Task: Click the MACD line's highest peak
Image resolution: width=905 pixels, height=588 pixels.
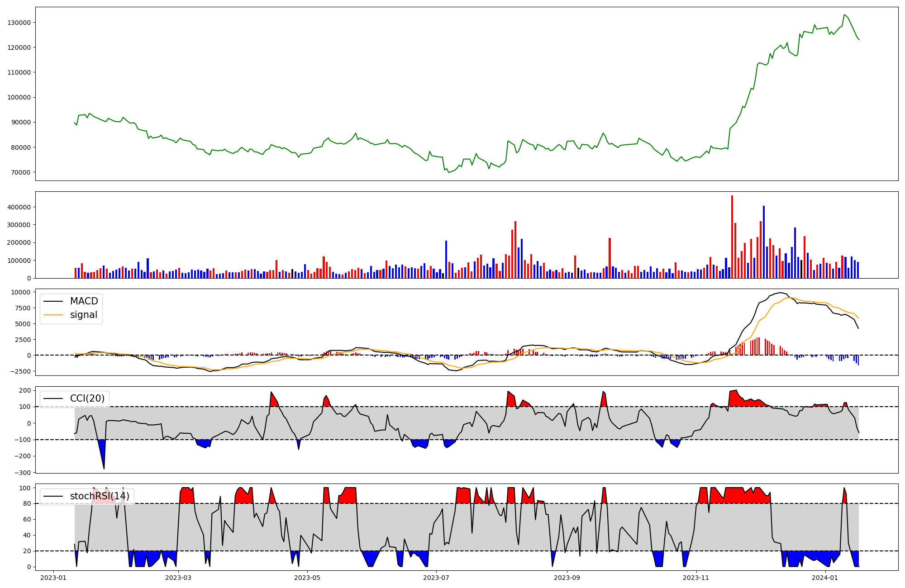Action: coord(780,293)
